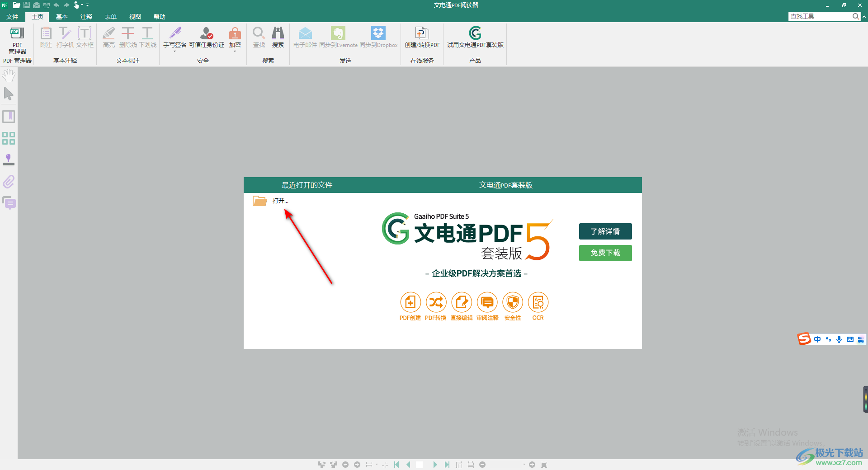Open the PDF 管理器 (PDF Manager) tool
This screenshot has height=470, width=868.
pos(17,40)
